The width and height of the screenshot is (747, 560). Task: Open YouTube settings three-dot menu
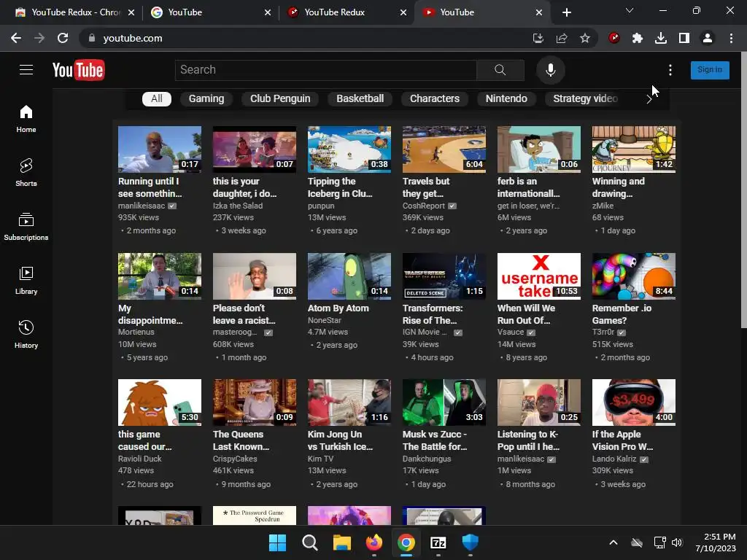coord(670,70)
